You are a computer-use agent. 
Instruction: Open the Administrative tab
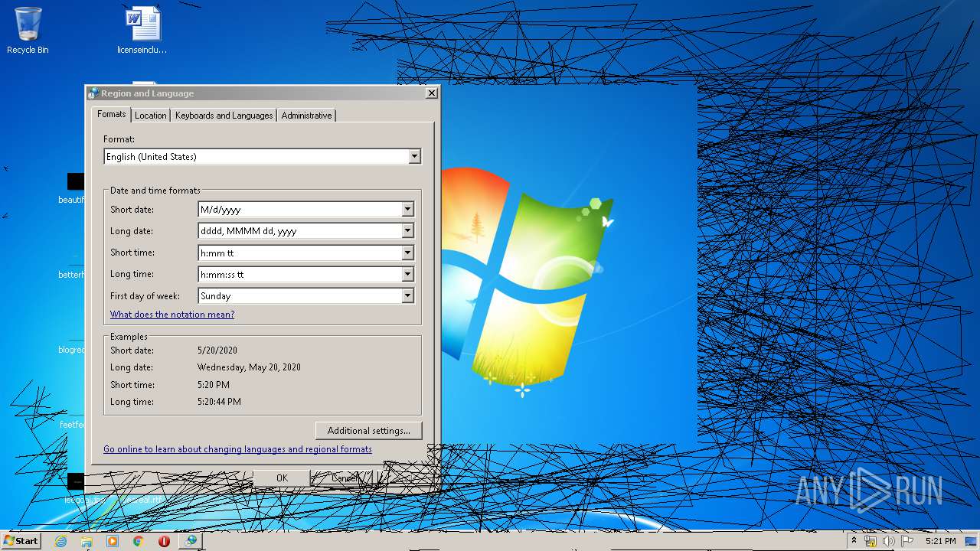(306, 116)
